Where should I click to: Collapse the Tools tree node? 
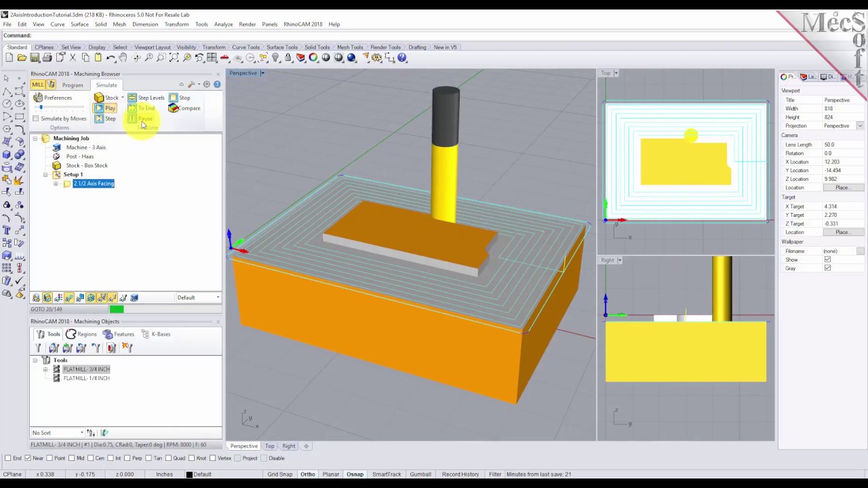tap(35, 361)
